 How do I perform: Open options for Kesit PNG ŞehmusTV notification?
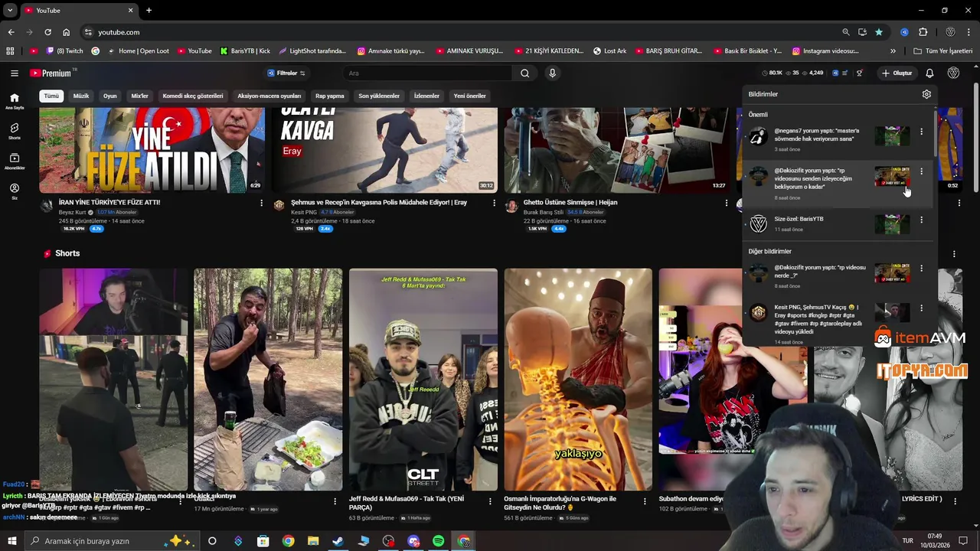[x=921, y=308]
